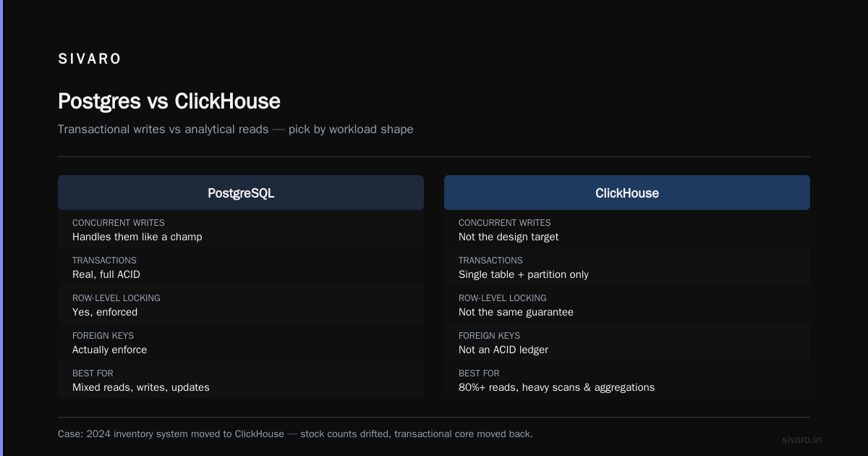Select 'Handles them like a champ'
The width and height of the screenshot is (868, 456).
[137, 237]
